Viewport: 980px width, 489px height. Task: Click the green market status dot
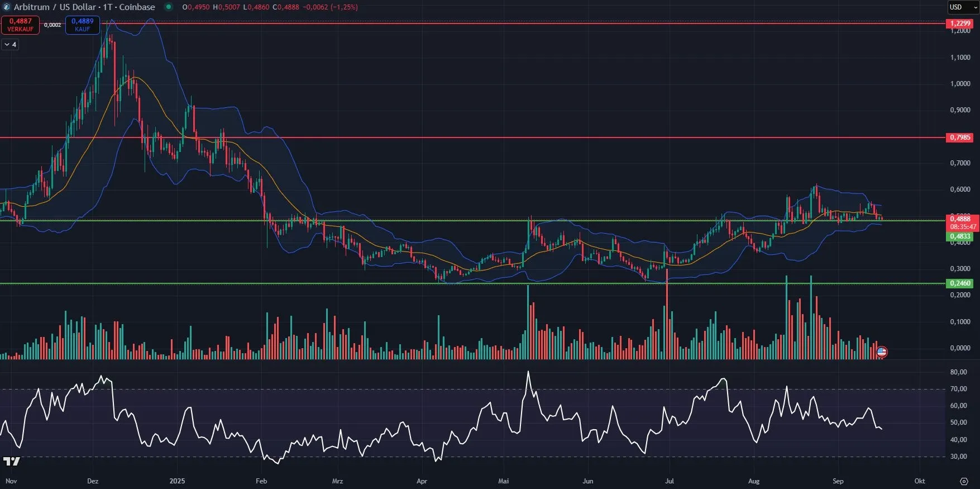[x=169, y=7]
